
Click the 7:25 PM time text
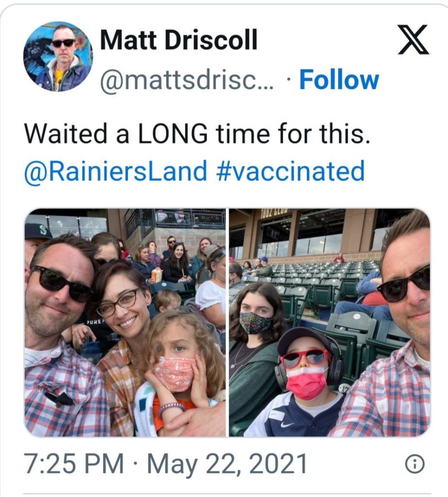[x=73, y=464]
